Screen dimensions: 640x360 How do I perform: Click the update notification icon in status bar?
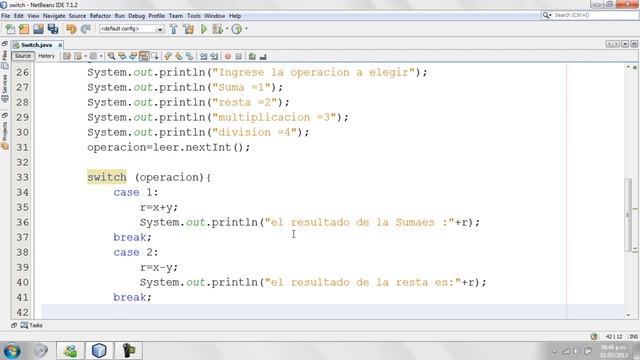click(x=594, y=336)
